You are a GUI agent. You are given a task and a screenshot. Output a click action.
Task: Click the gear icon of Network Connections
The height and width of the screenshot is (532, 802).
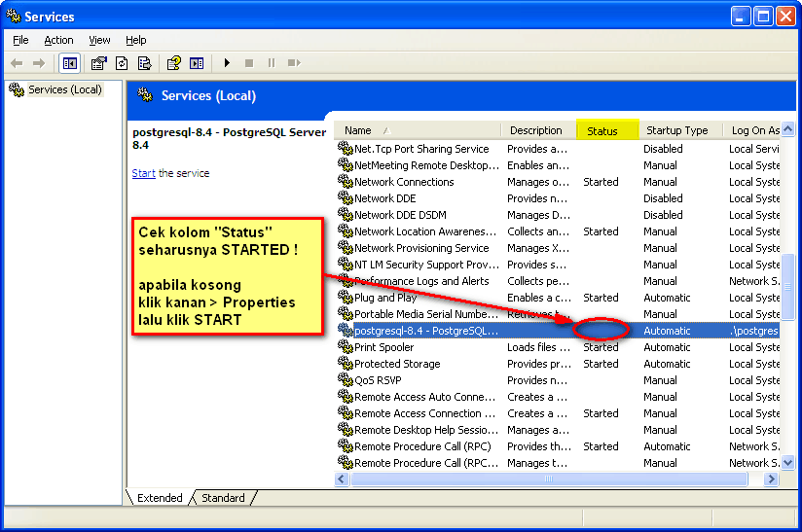[346, 182]
